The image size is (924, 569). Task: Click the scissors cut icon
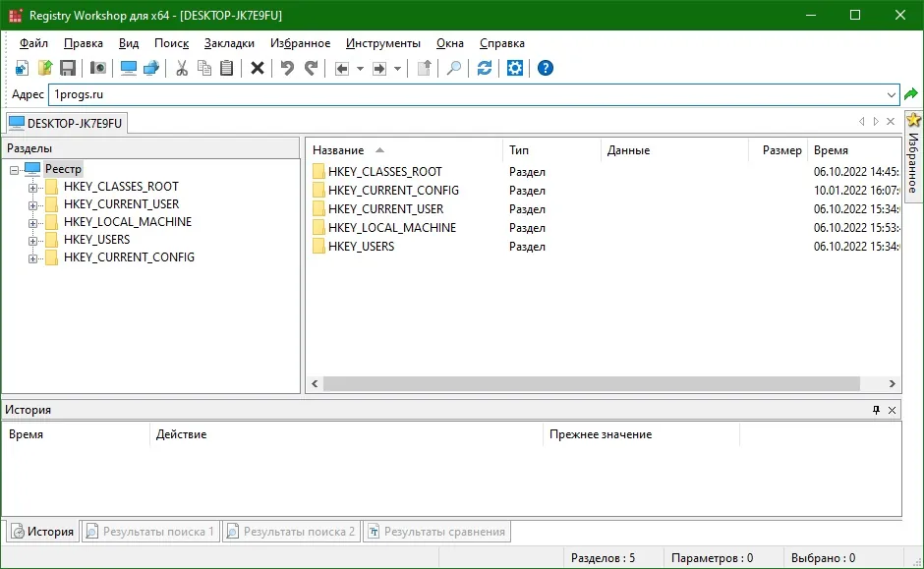(182, 69)
